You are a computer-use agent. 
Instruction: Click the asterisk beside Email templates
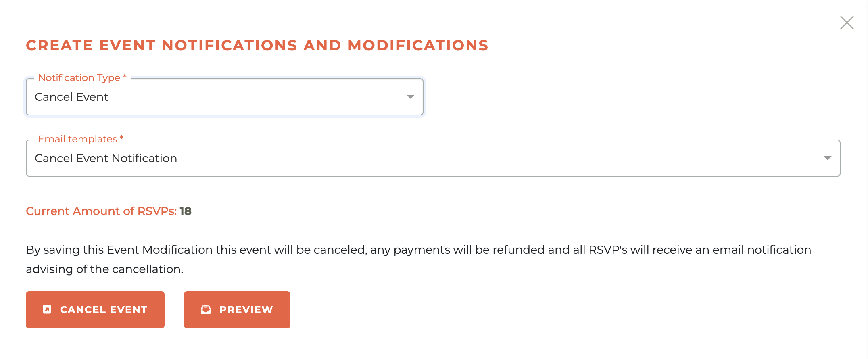121,138
